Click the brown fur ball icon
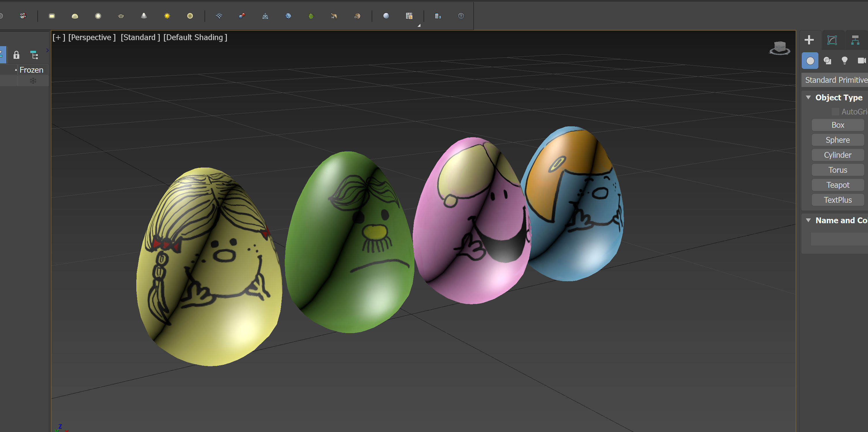 [x=357, y=16]
